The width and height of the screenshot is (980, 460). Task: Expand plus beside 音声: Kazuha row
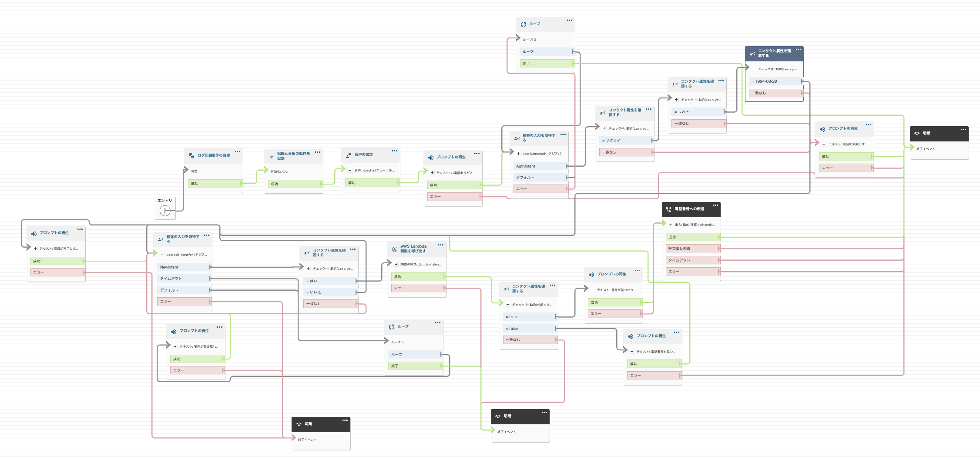click(350, 170)
